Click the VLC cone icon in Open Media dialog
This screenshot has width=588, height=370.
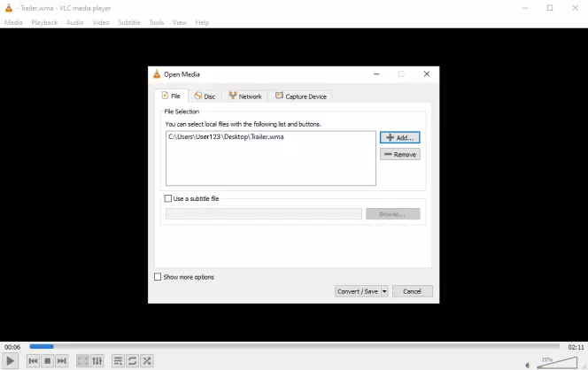tap(157, 74)
